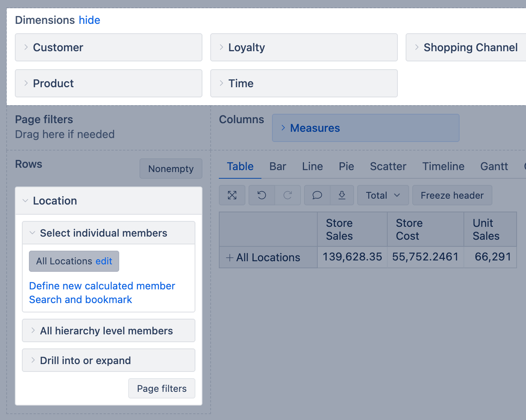Screen dimensions: 526x420
Task: Click the export download icon
Action: [342, 195]
